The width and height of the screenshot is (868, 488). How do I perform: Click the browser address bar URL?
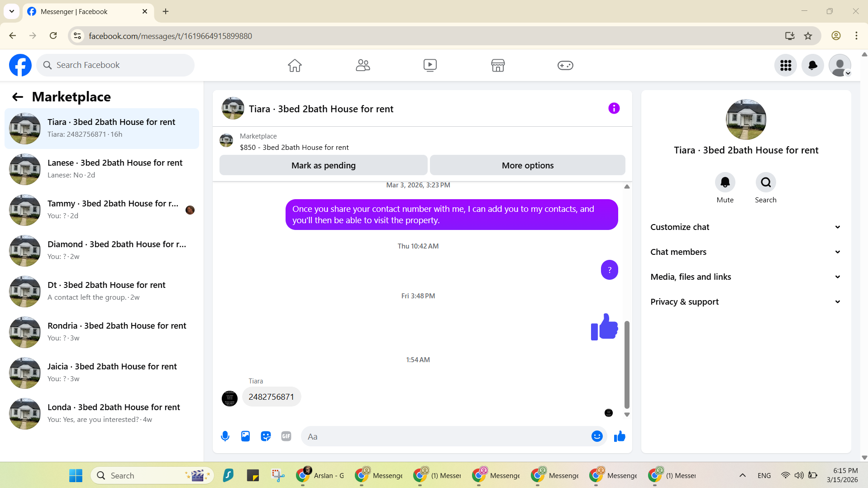[170, 36]
